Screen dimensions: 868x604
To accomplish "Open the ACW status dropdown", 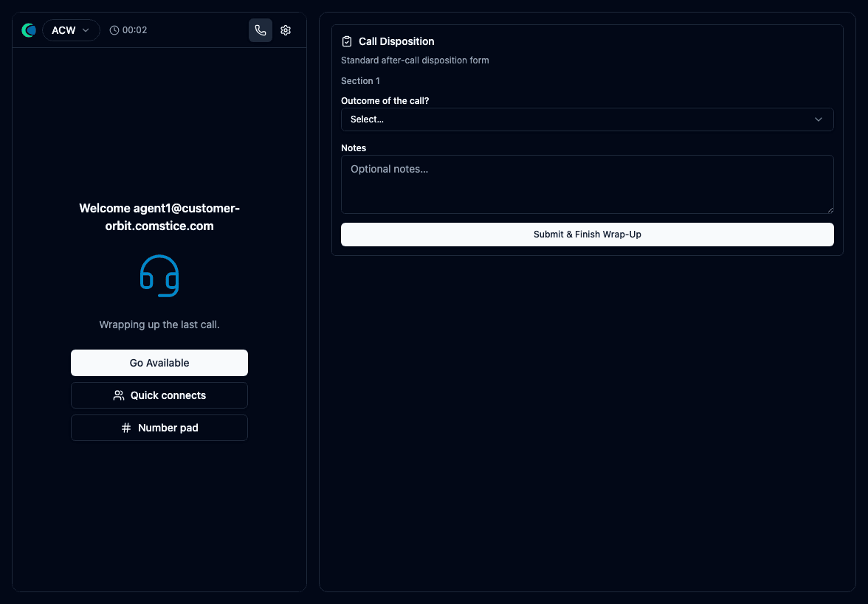I will [x=71, y=30].
